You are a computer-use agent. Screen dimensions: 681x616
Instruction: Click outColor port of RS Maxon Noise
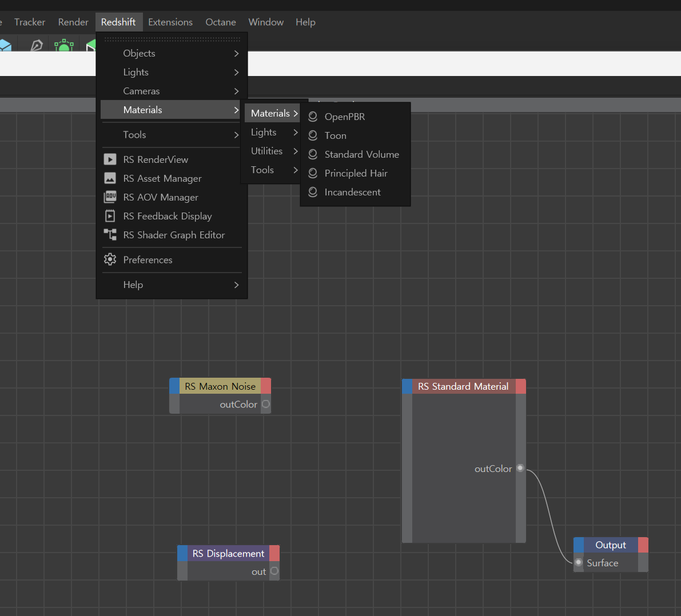tap(266, 404)
